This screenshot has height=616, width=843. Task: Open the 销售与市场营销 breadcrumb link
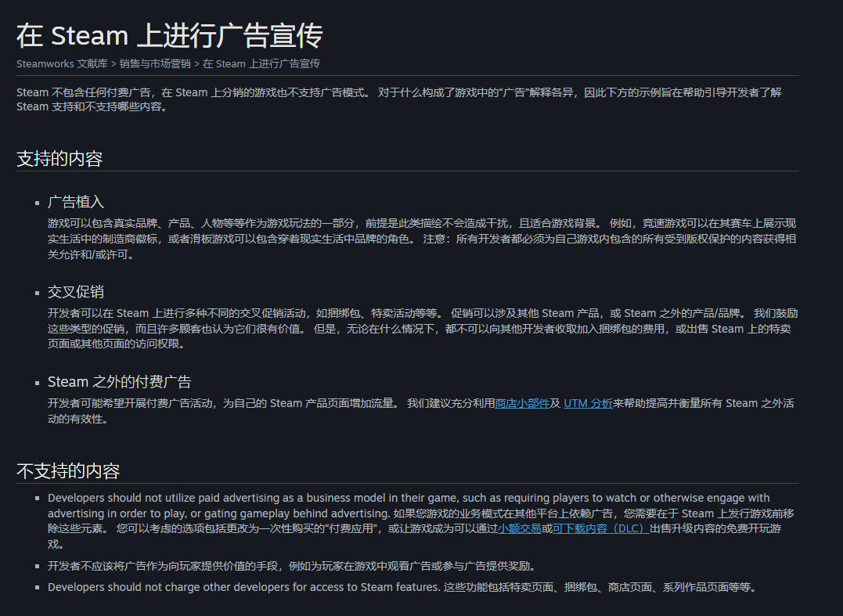coord(155,63)
